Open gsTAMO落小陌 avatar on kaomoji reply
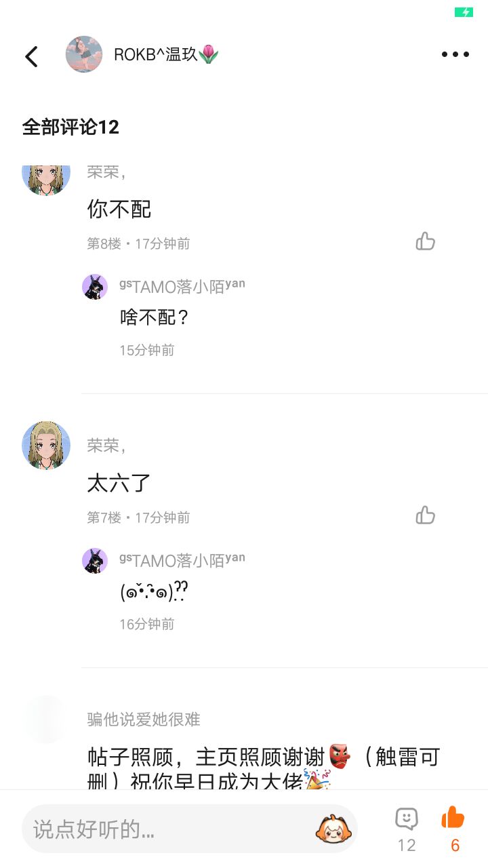Screen dimensions: 488x868 pos(95,560)
